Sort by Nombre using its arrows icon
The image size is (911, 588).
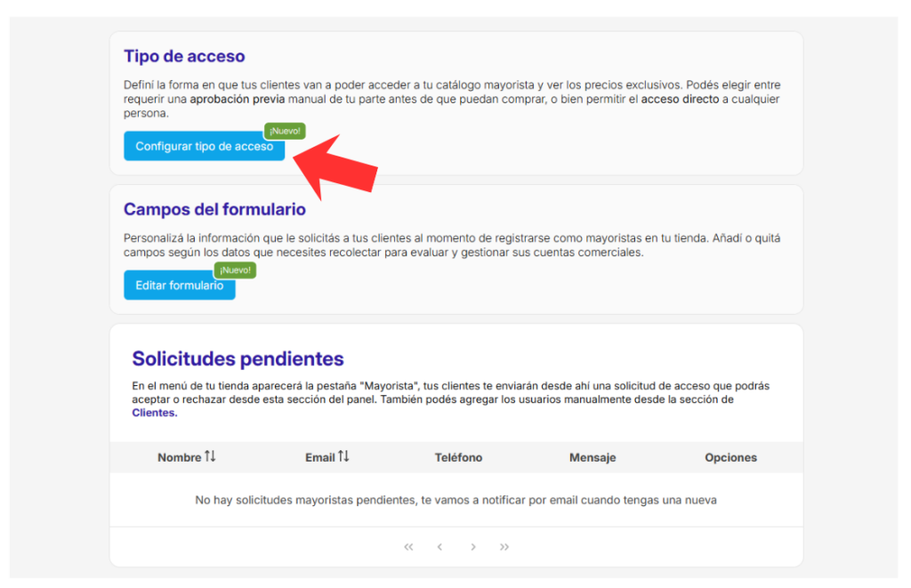tap(210, 456)
